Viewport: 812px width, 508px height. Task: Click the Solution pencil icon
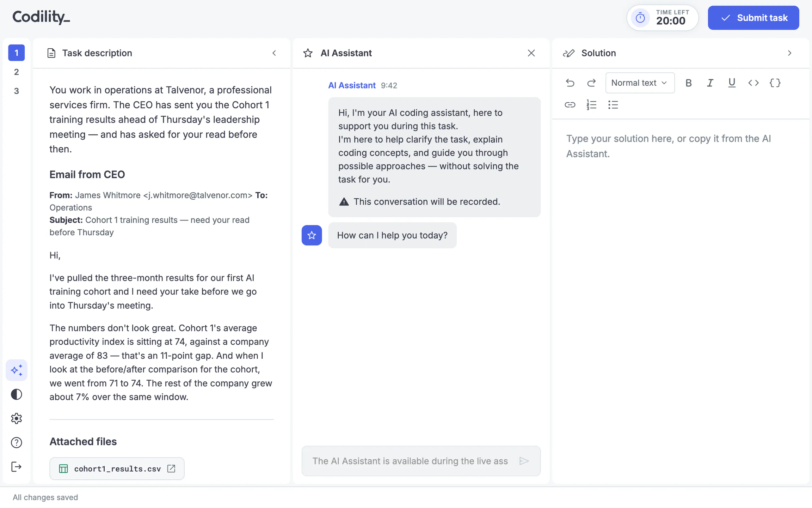point(568,53)
